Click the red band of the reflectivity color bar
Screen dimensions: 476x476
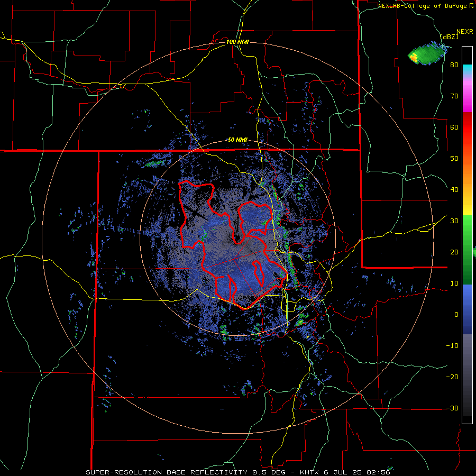467,127
